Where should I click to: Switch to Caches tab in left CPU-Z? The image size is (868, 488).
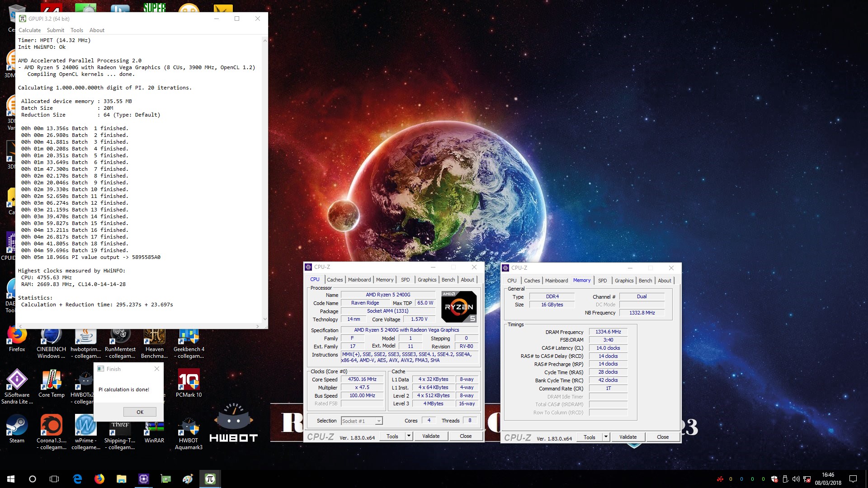[335, 280]
